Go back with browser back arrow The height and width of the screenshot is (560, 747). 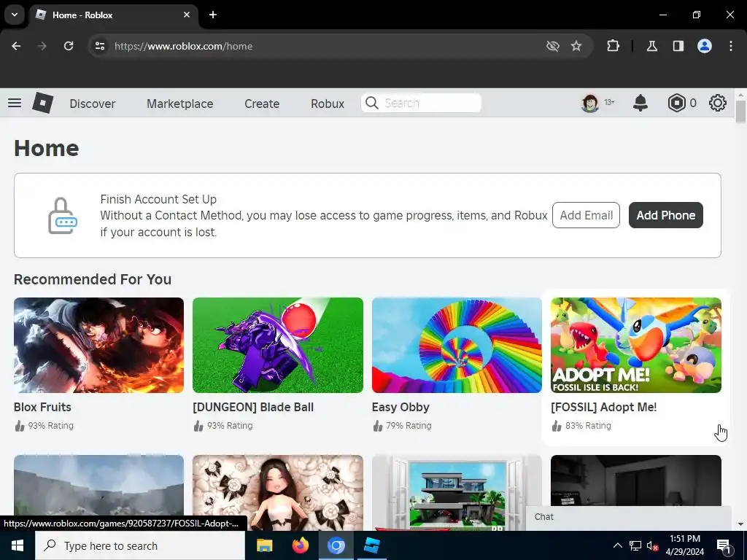16,46
